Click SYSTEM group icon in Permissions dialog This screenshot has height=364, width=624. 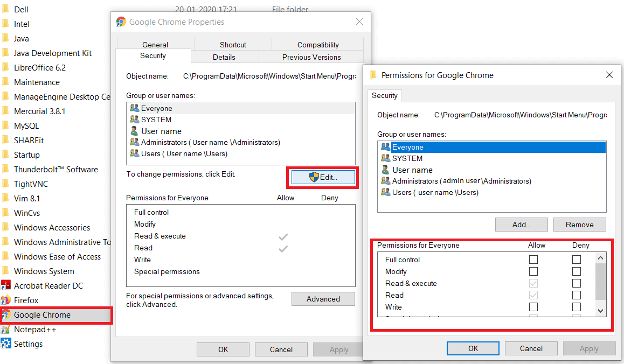point(385,158)
